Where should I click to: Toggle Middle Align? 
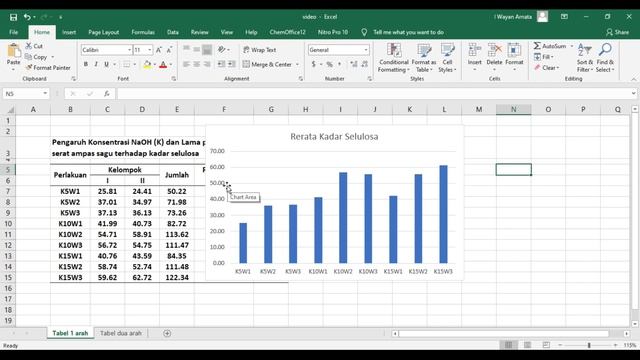pyautogui.click(x=197, y=49)
